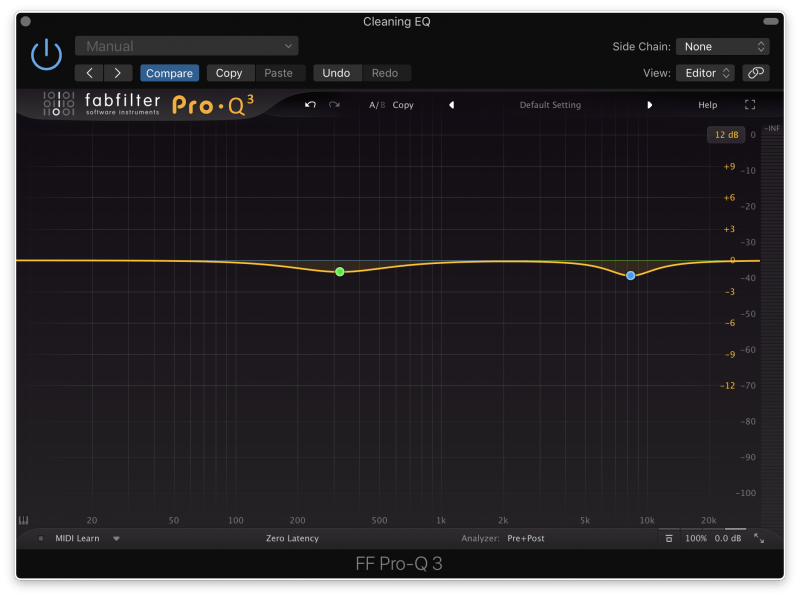Viewport: 800px width, 598px height.
Task: Go to previous preset with left chevron
Action: pyautogui.click(x=89, y=73)
